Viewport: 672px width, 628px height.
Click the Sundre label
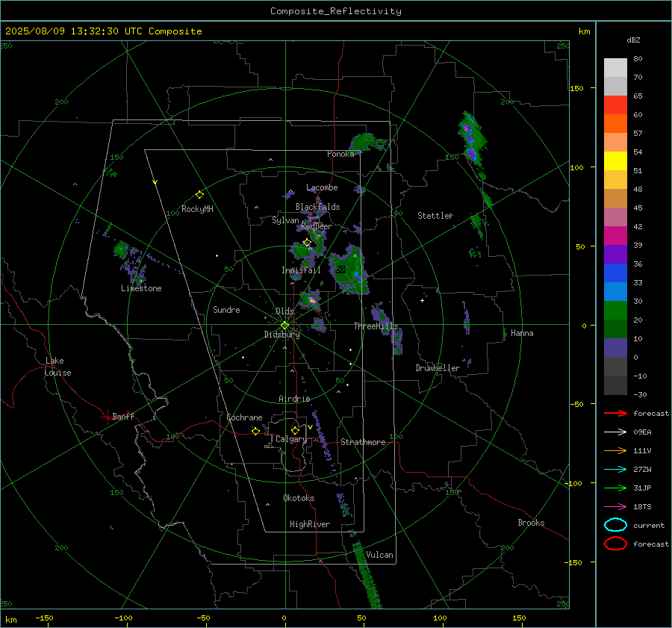226,310
